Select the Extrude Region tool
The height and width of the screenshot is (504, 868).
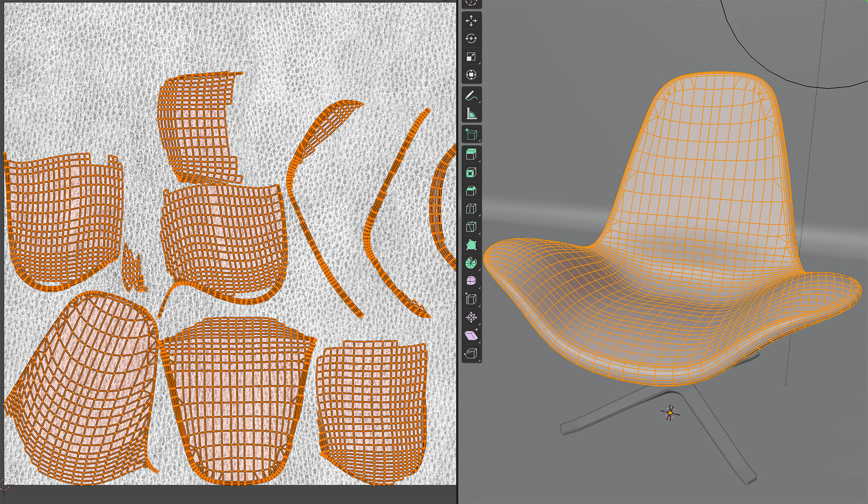(471, 154)
